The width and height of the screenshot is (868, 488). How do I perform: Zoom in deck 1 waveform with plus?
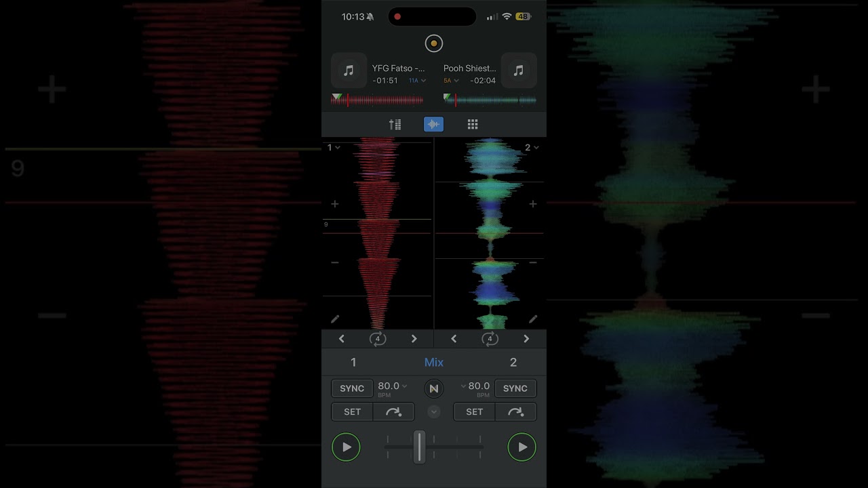pos(334,204)
